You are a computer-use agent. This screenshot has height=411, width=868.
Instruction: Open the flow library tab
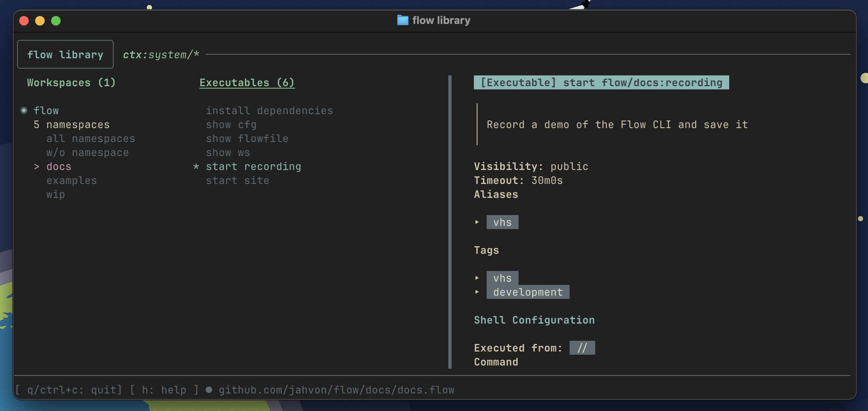(x=65, y=54)
